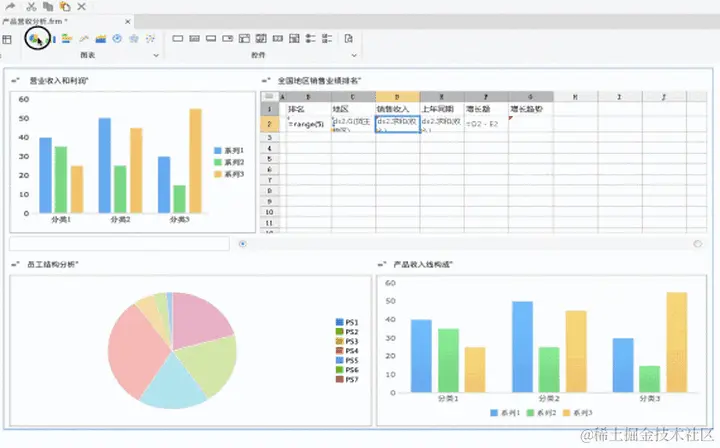Click the blue-outlined cell D2
Screen dimensions: 720x448
coord(397,124)
